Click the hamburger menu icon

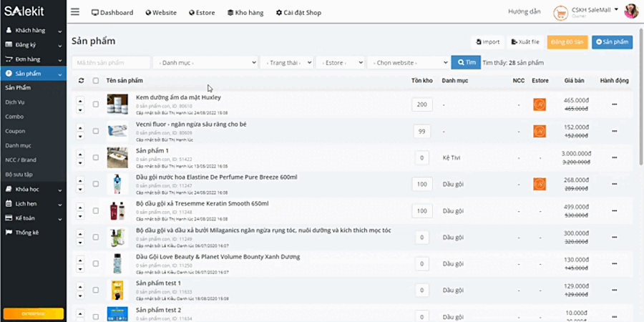75,12
